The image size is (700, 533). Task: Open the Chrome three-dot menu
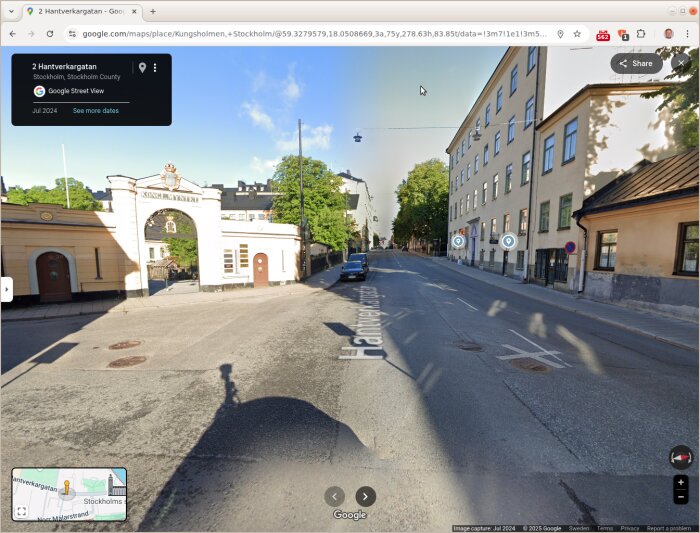point(687,34)
